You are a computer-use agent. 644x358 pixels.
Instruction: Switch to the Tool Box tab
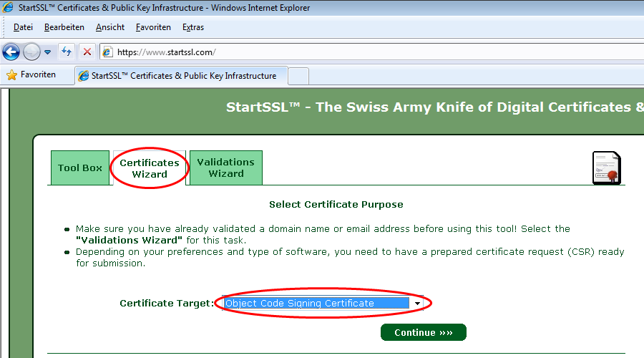(x=80, y=168)
